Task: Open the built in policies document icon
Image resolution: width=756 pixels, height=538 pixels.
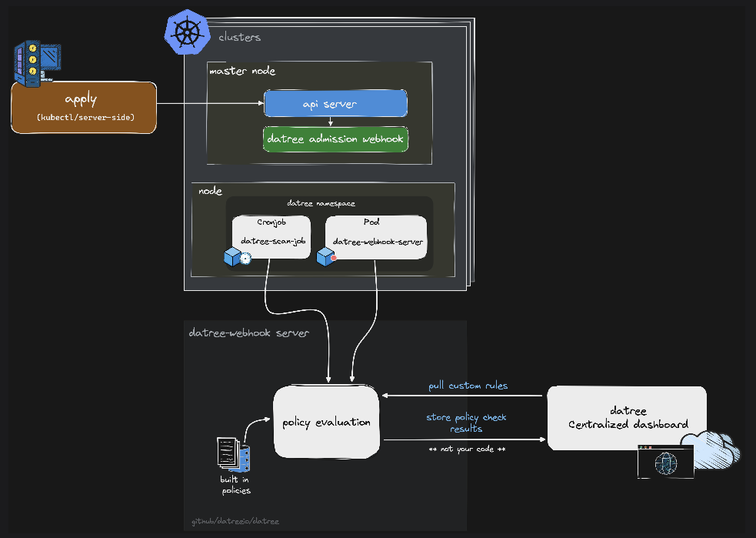Action: click(227, 456)
